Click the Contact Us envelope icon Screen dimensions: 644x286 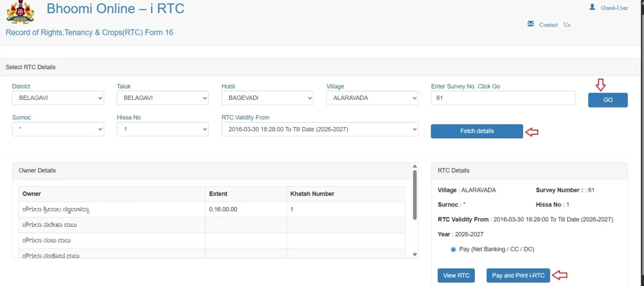tap(531, 24)
